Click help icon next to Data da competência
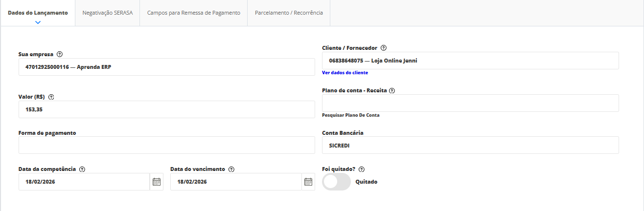This screenshot has width=644, height=211. (82, 169)
